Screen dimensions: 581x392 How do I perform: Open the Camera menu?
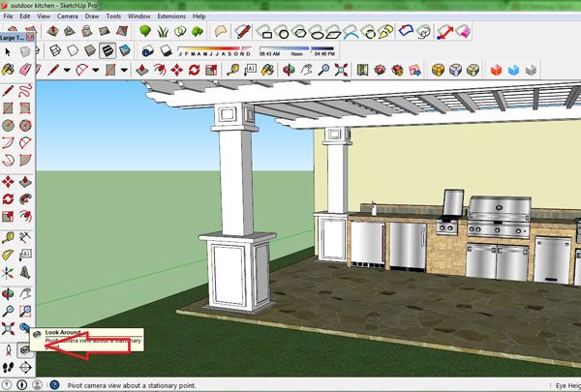click(67, 16)
